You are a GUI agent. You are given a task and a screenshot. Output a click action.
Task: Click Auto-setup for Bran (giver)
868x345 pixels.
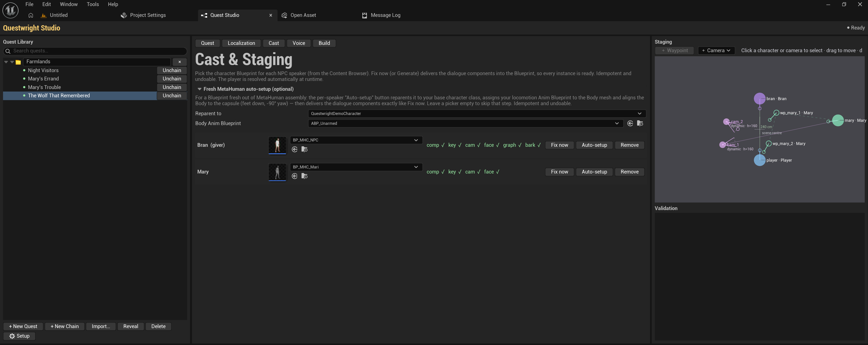click(x=594, y=145)
